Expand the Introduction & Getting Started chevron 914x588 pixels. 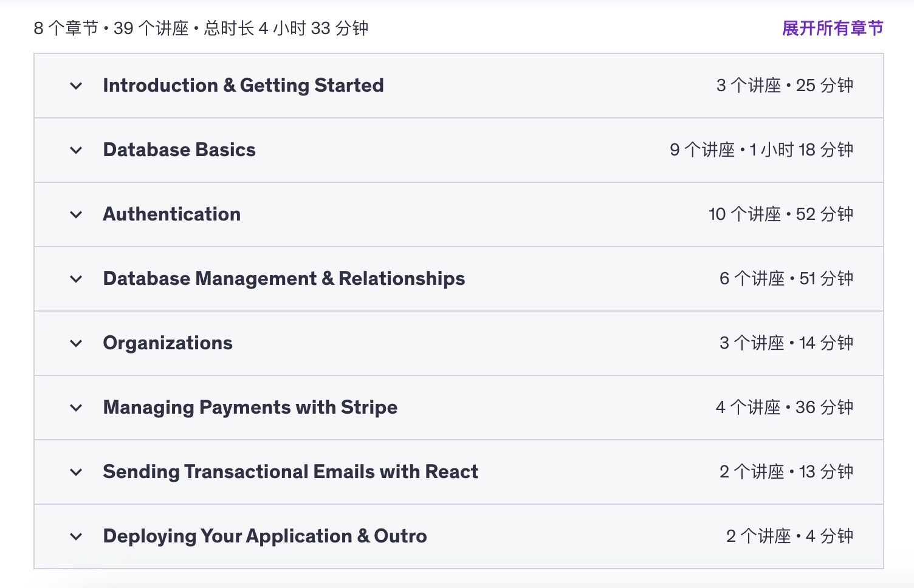click(76, 86)
